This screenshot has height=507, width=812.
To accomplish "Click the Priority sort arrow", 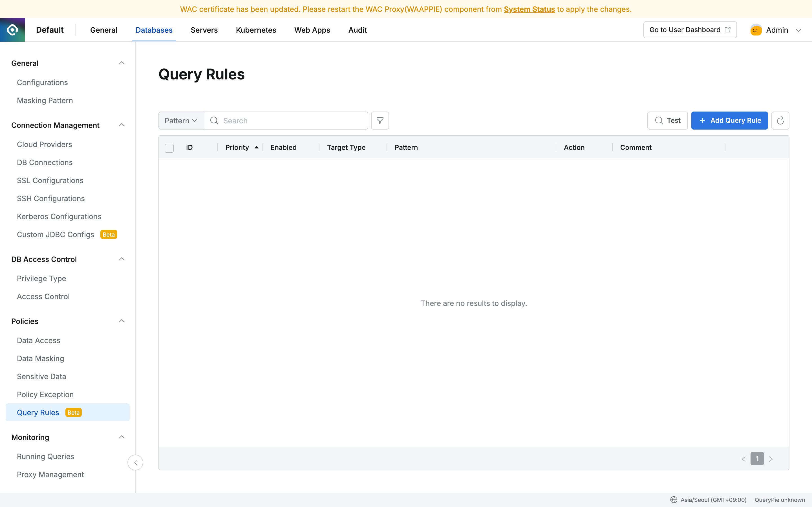I will coord(256,148).
